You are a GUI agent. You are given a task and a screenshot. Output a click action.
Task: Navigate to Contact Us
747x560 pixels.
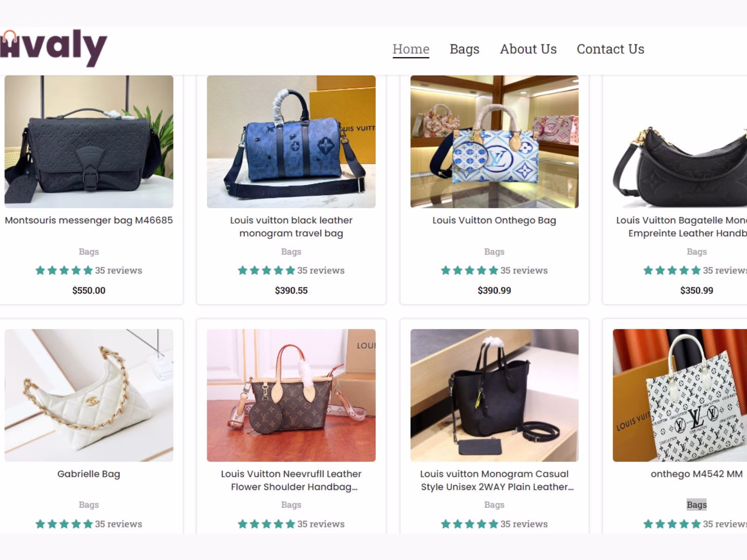(610, 49)
